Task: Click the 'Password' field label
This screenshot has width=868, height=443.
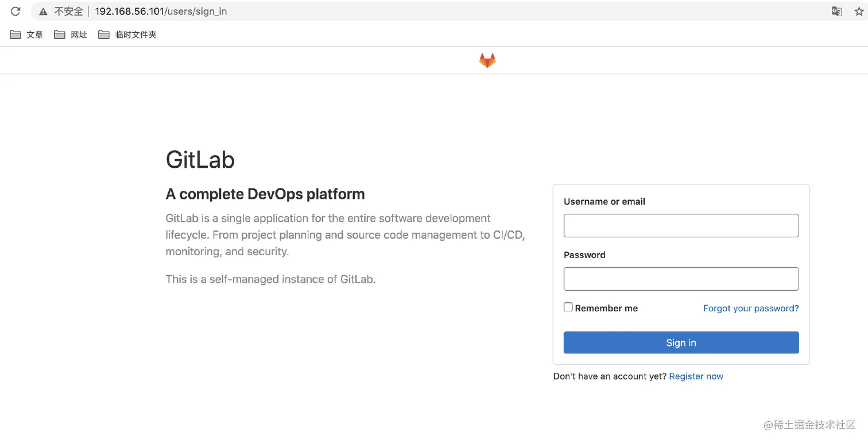Action: pyautogui.click(x=584, y=255)
